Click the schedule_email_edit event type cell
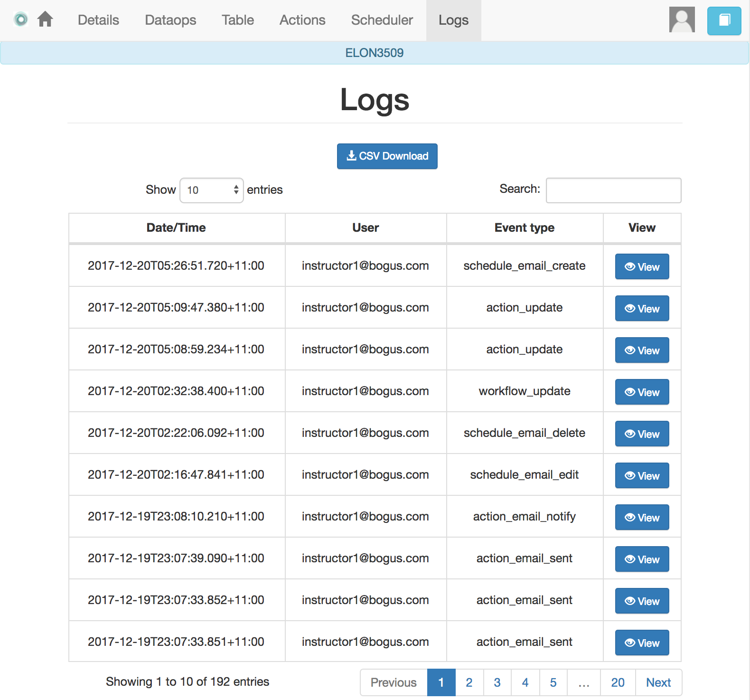Image resolution: width=750 pixels, height=700 pixels. 525,474
